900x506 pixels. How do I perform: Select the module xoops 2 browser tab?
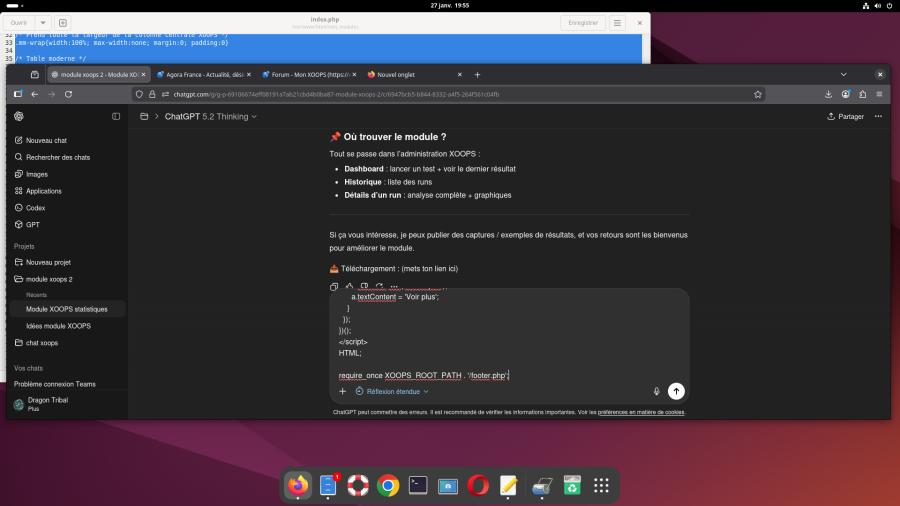pos(98,75)
